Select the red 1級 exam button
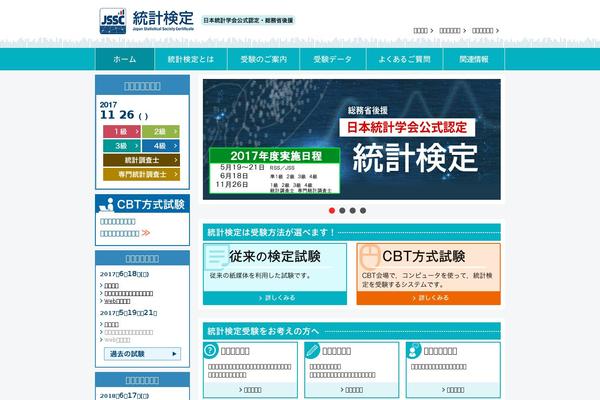 click(x=122, y=132)
